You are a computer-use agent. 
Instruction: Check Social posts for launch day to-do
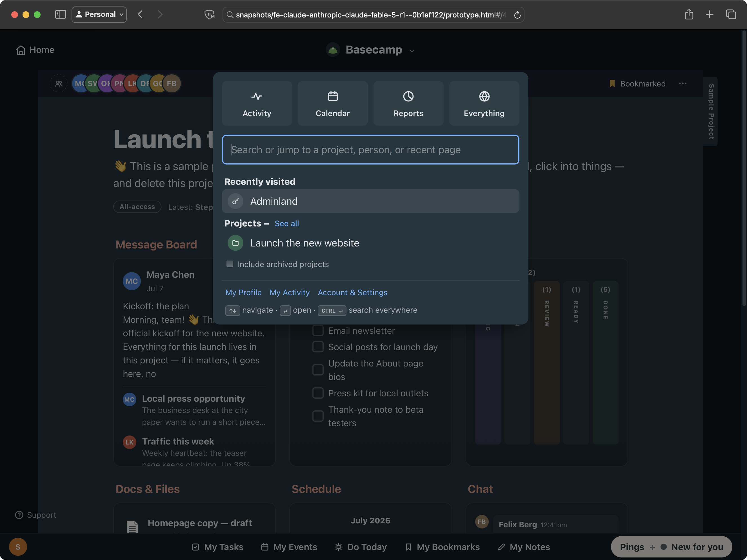[318, 346]
